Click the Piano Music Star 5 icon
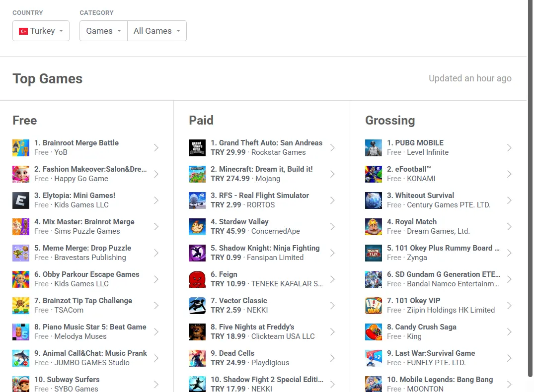 coord(21,332)
